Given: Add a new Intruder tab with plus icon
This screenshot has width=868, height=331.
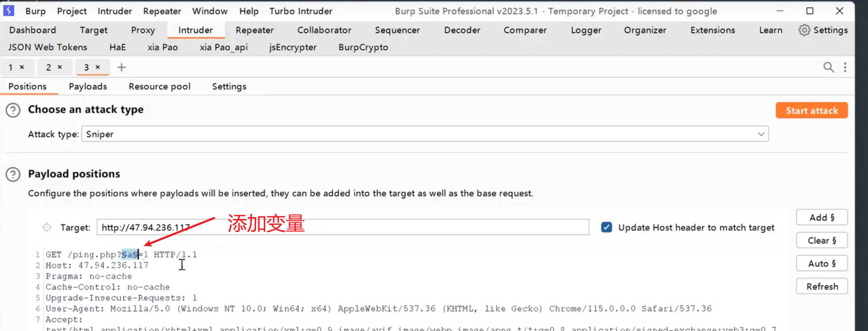Looking at the screenshot, I should (122, 67).
